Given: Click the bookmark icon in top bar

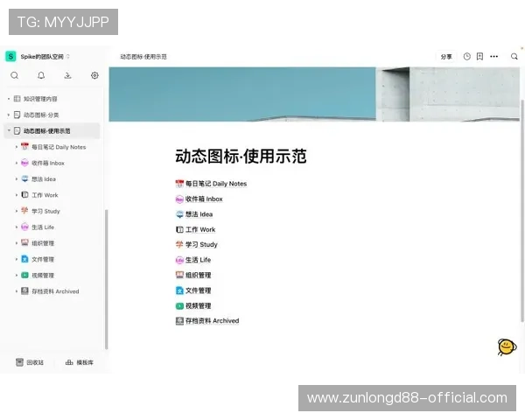Looking at the screenshot, I should [x=479, y=57].
